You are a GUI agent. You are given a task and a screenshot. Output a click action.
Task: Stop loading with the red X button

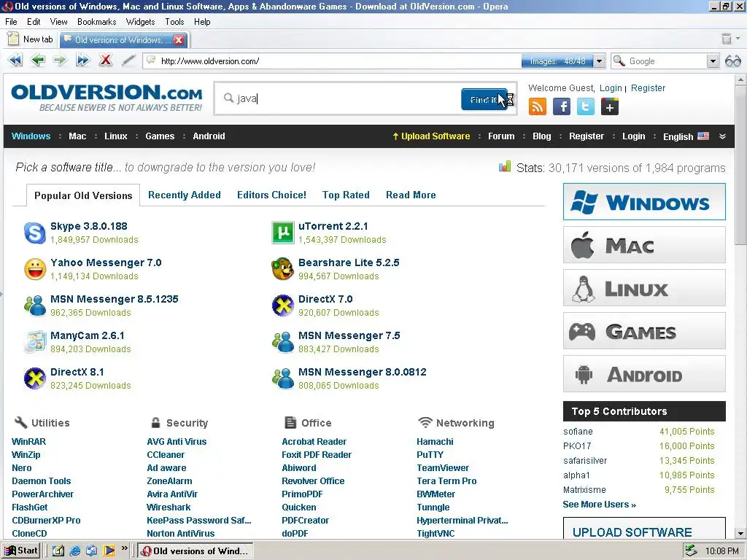click(105, 61)
